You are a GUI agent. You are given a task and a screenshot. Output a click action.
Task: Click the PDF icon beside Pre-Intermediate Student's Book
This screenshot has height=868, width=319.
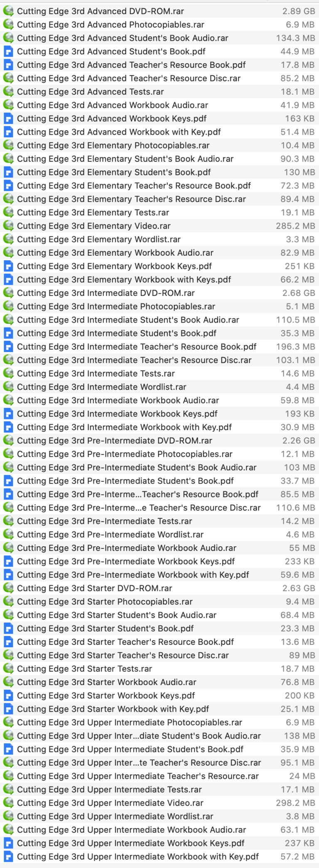pyautogui.click(x=8, y=481)
